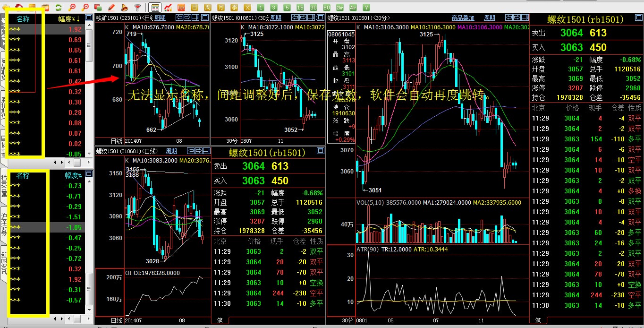Click the Tick chart icon
Viewport: 644px width, 328px height.
click(181, 7)
